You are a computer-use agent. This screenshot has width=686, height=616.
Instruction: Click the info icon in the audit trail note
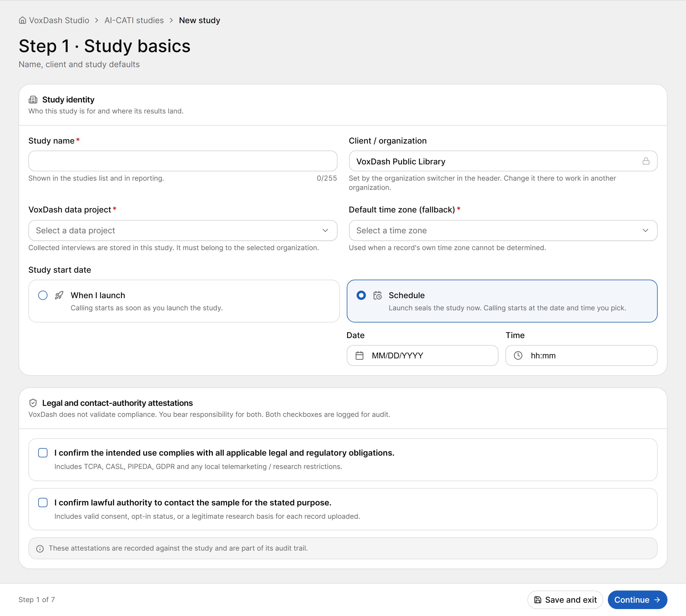click(40, 549)
